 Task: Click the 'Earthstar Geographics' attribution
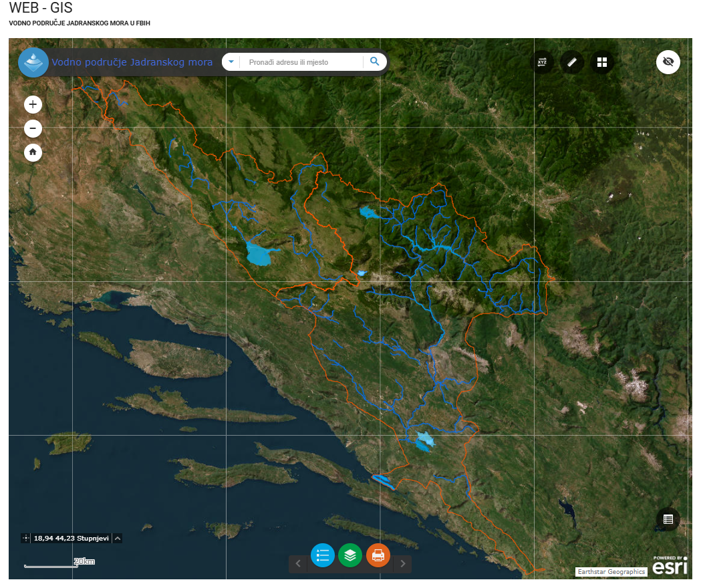[611, 571]
